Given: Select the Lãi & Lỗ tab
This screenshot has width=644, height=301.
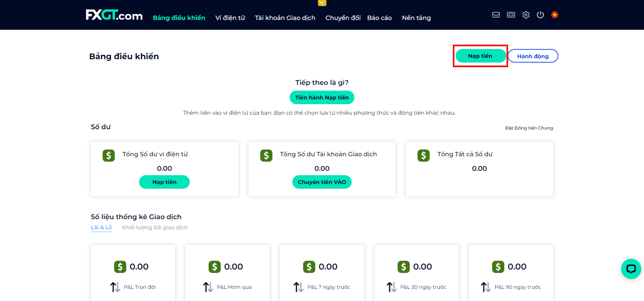Looking at the screenshot, I should click(101, 228).
